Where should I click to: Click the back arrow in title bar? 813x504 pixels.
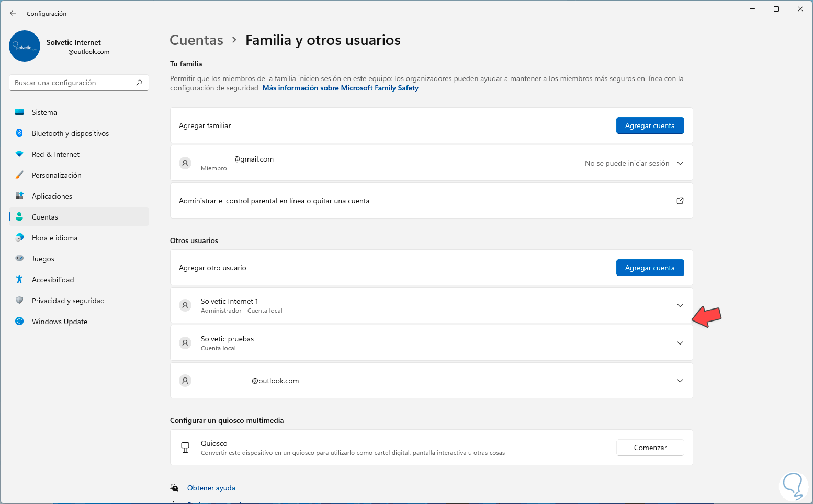coord(13,13)
